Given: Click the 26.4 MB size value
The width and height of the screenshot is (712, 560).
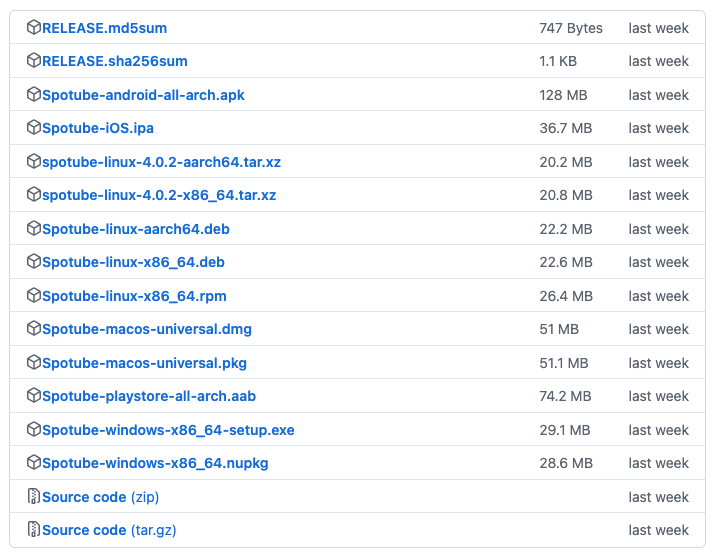Looking at the screenshot, I should 566,296.
